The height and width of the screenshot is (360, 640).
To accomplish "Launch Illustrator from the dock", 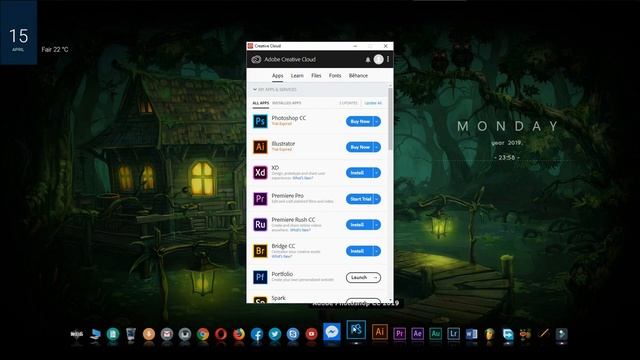I will [380, 332].
